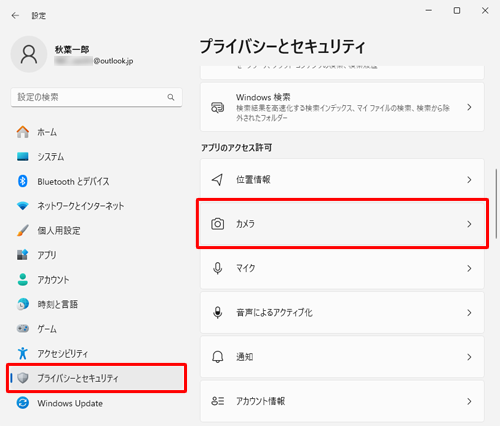Click the Windows 検索 icon
Image resolution: width=500 pixels, height=426 pixels.
point(217,107)
